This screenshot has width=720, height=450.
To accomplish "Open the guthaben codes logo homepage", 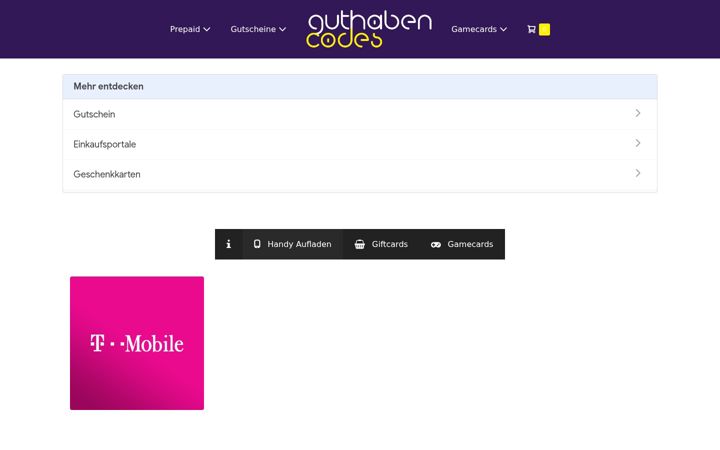I will pos(370,30).
